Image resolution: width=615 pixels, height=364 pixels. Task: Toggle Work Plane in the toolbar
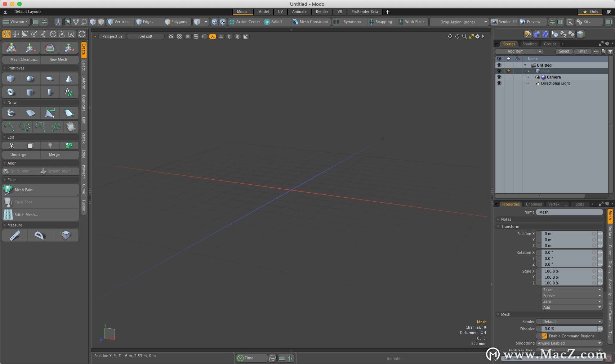[x=411, y=22]
